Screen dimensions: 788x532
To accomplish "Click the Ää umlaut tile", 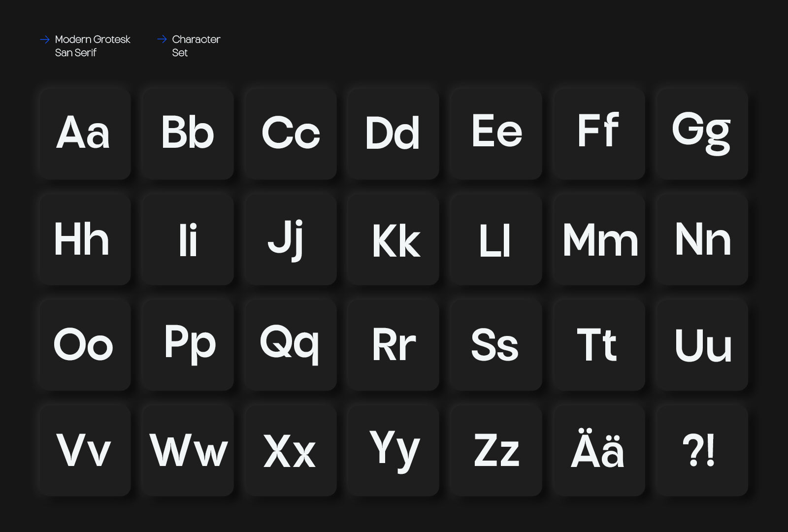I will point(599,450).
